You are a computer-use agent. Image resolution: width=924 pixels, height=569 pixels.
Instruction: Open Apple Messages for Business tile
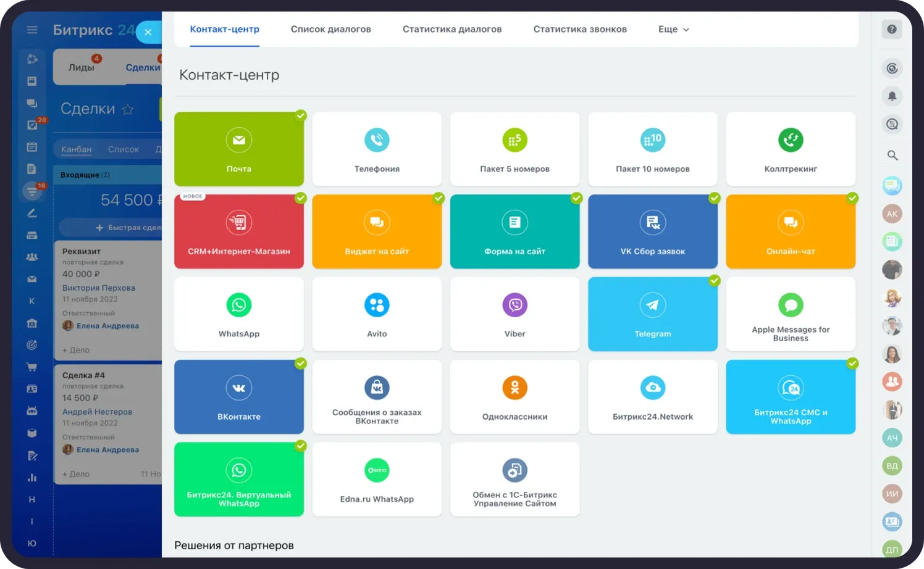(791, 314)
